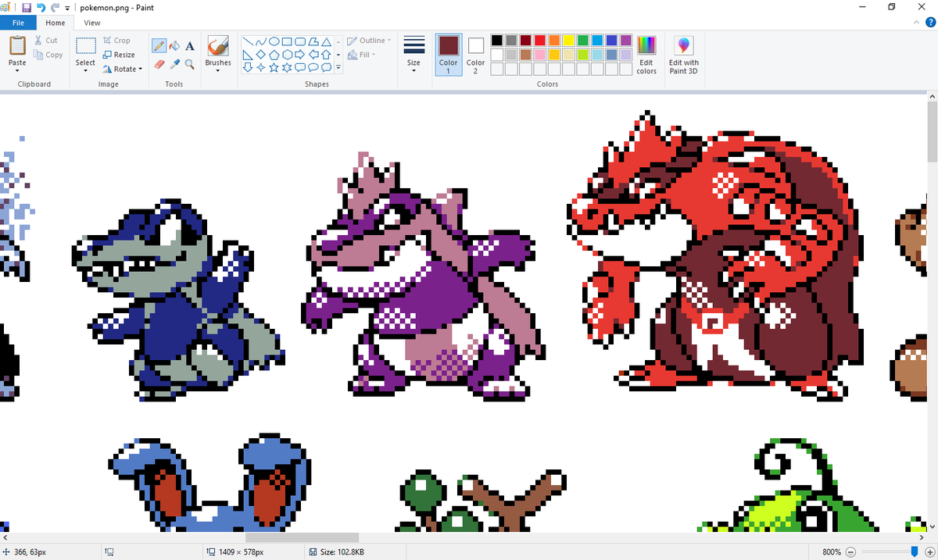Click the zoom in plus button

(929, 551)
